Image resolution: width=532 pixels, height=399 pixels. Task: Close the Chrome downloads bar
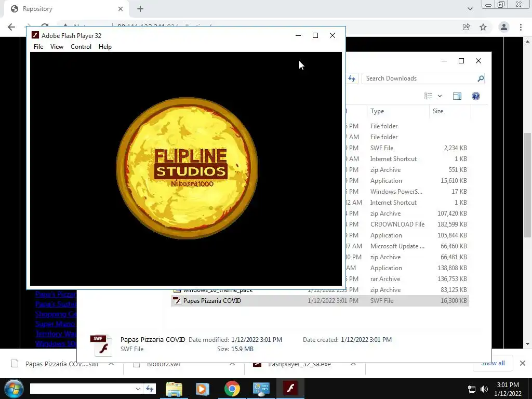[x=523, y=363]
